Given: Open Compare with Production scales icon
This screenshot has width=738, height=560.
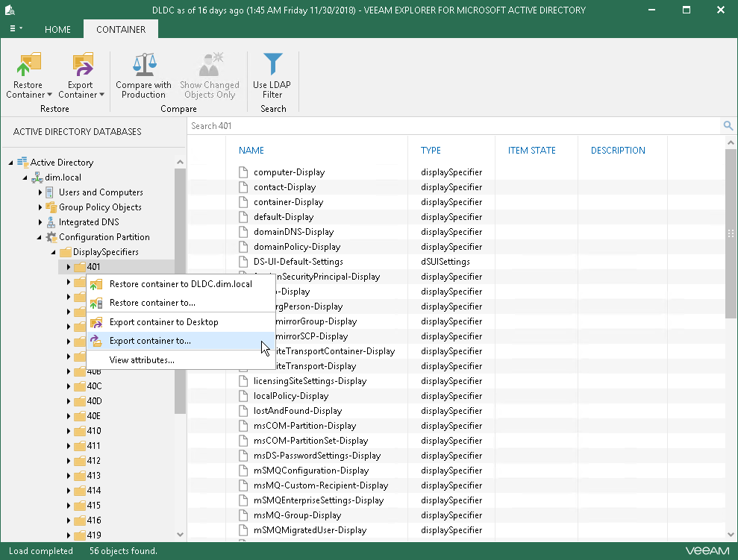Looking at the screenshot, I should tap(143, 66).
